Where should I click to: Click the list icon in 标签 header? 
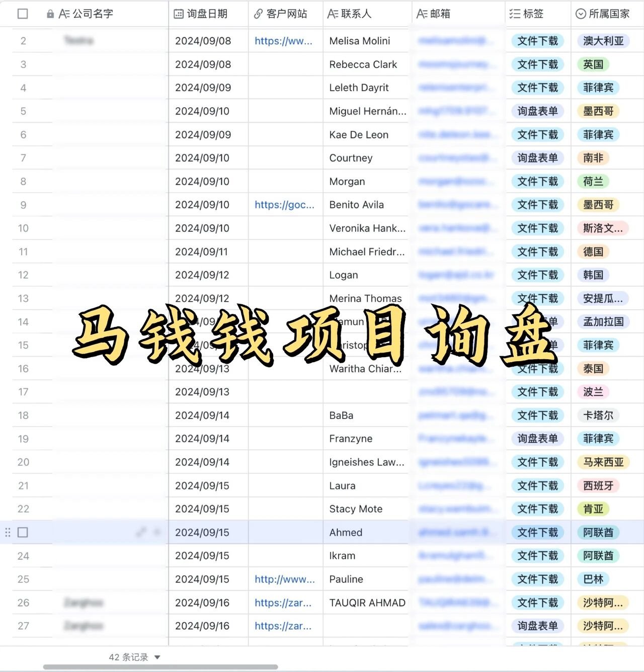pyautogui.click(x=514, y=14)
